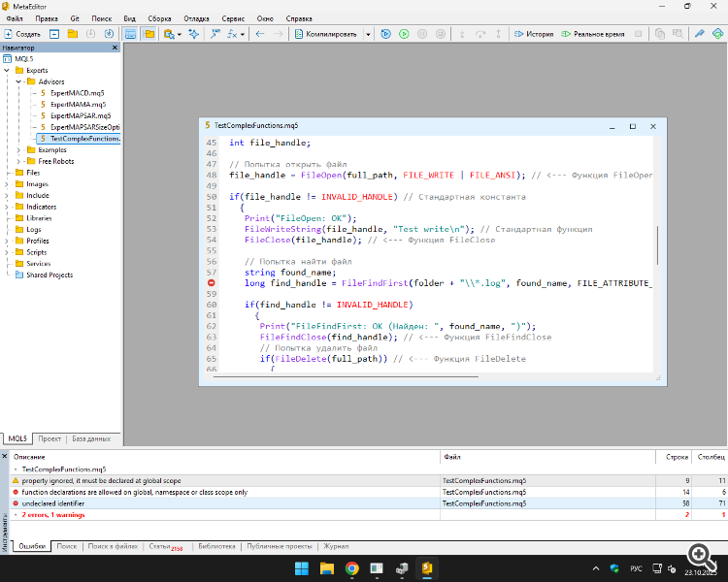728x582 pixels.
Task: Click the navigate back arrow icon
Action: 260,34
